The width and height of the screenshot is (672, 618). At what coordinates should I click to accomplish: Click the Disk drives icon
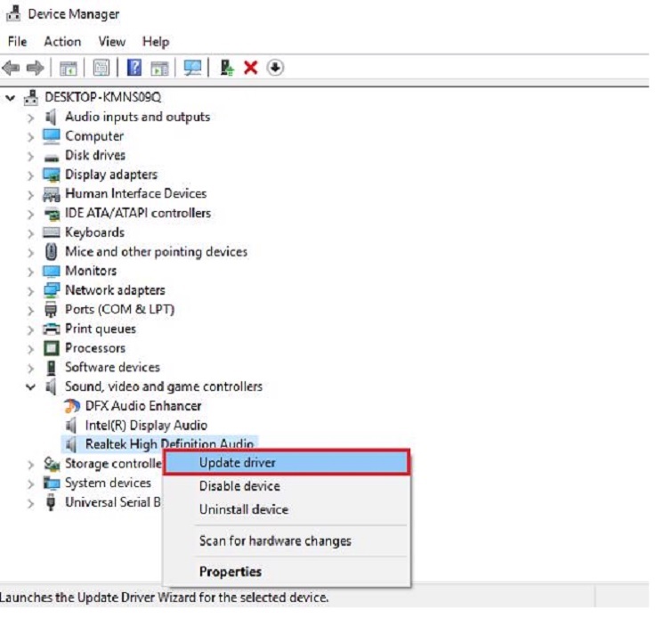point(51,158)
